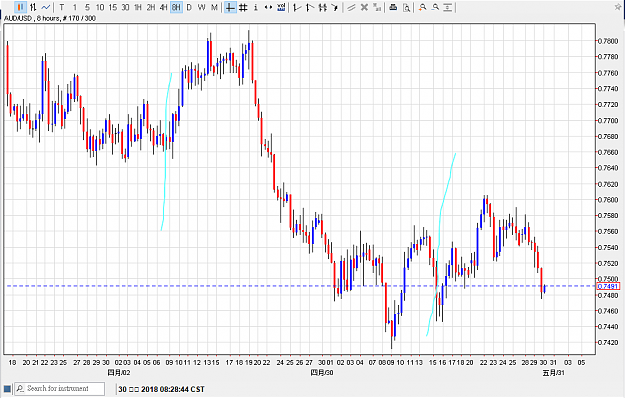Zoom out of the chart

pyautogui.click(x=435, y=7)
